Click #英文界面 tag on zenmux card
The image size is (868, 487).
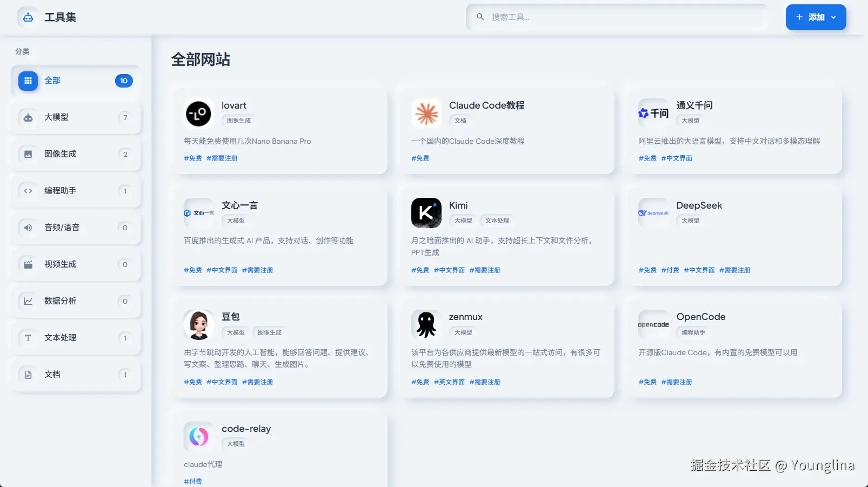click(449, 382)
